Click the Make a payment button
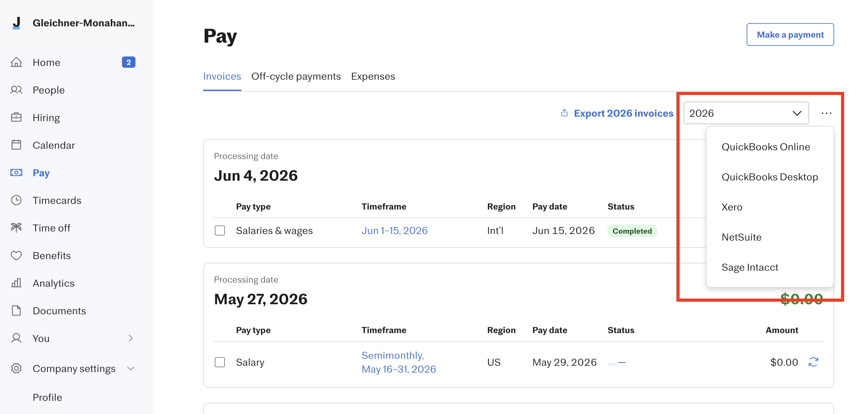 [790, 35]
